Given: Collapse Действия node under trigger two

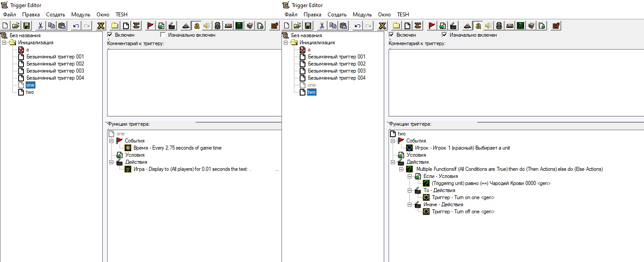Looking at the screenshot, I should click(393, 162).
